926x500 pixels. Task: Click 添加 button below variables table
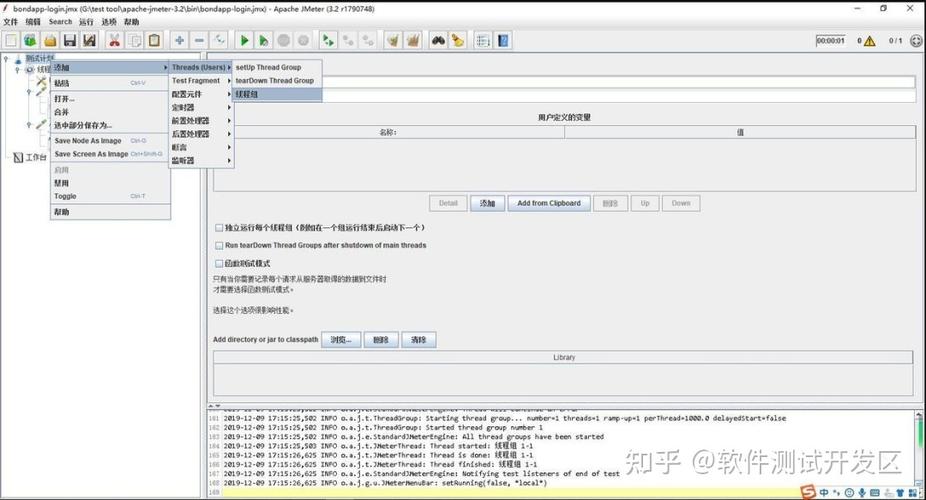487,203
